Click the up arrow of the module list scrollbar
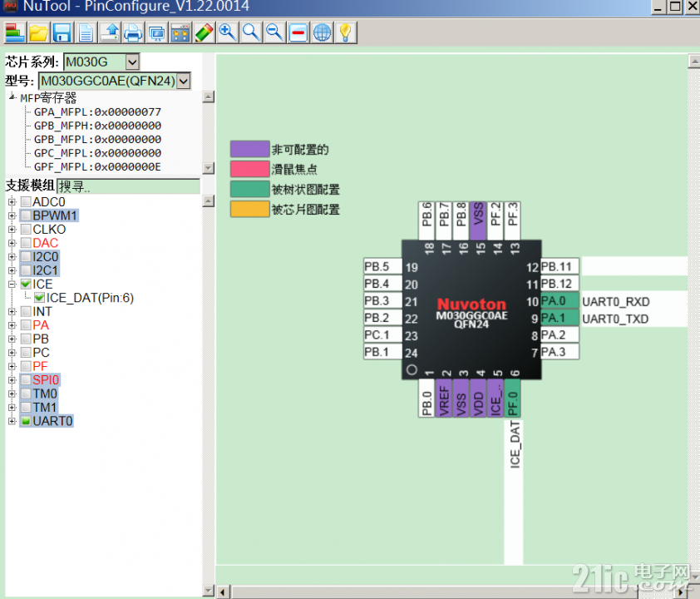The width and height of the screenshot is (700, 599). pos(209,201)
